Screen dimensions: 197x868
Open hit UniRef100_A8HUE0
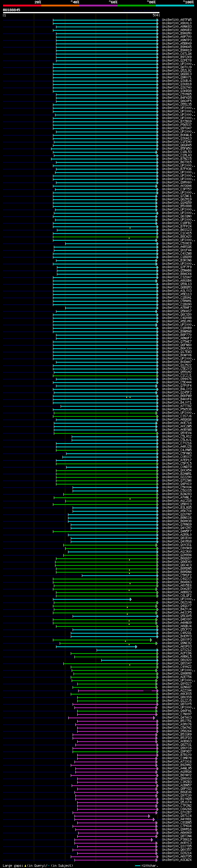click(177, 30)
